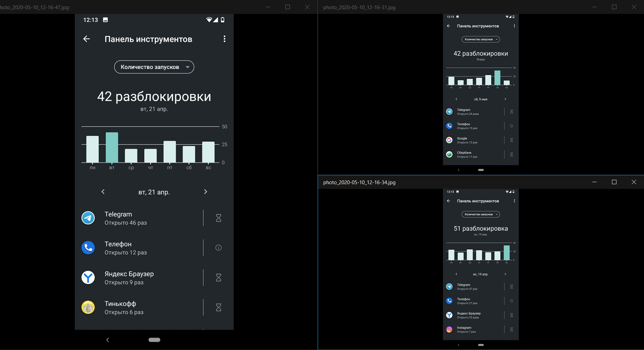Tap hourglass timer icon next to Telegram (46 раз)

point(218,218)
